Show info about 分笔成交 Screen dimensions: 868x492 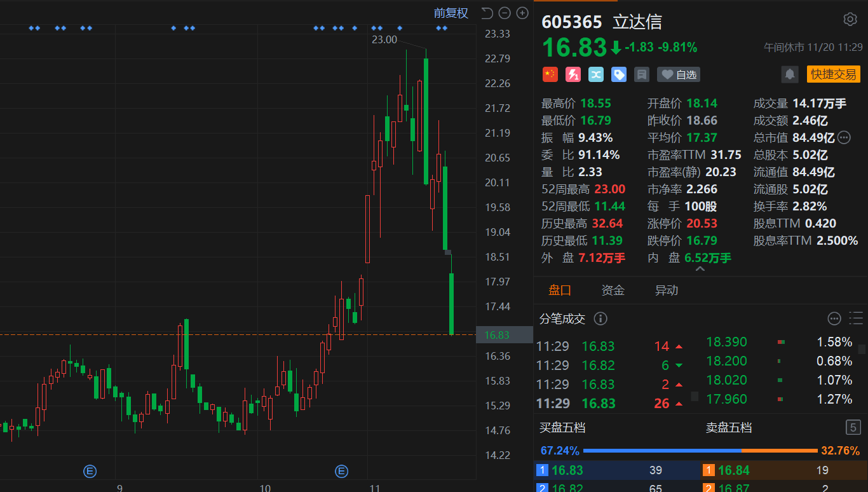(x=600, y=318)
